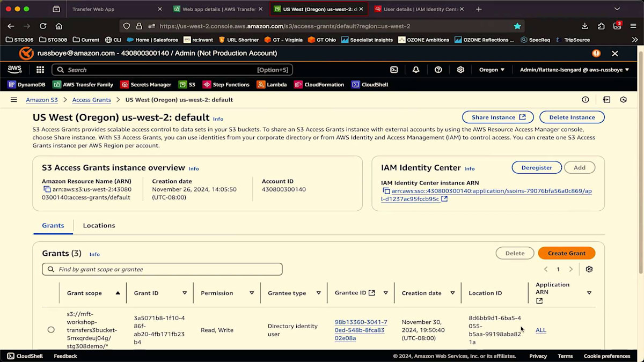Open the browser extensions puzzle icon
The image size is (644, 362).
pos(602,26)
